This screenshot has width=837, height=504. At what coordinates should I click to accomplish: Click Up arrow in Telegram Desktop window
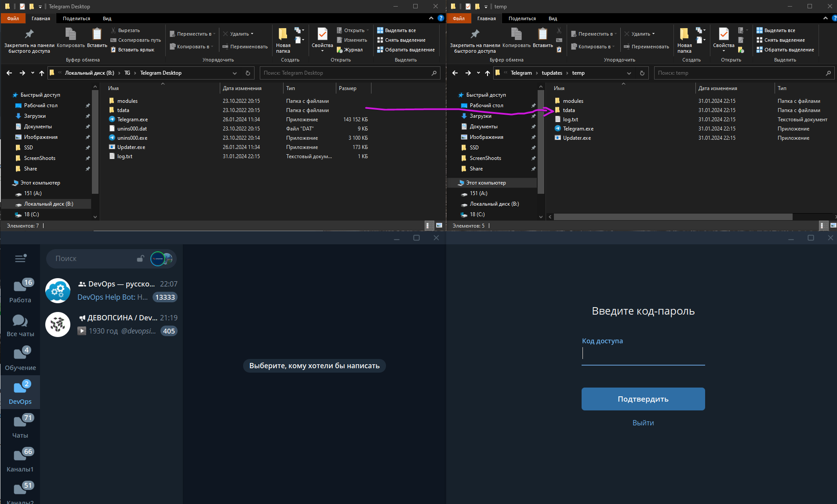pyautogui.click(x=42, y=73)
